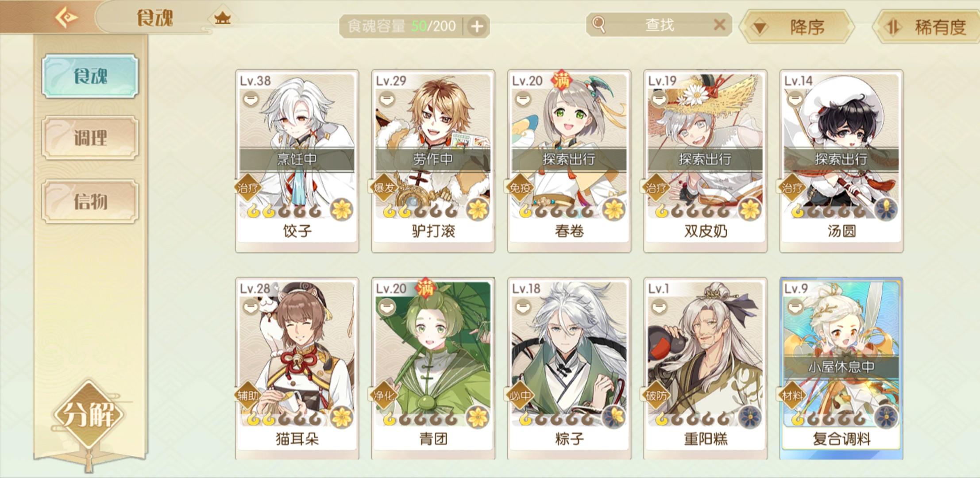Open the 青团 character card

433,369
